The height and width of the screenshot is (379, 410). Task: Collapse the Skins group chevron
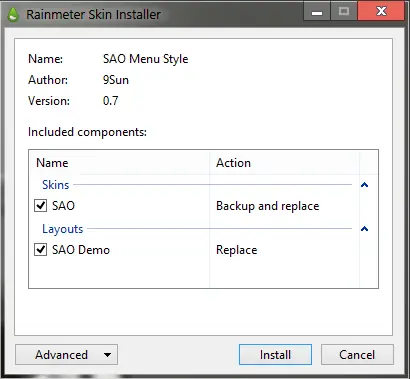pos(364,185)
